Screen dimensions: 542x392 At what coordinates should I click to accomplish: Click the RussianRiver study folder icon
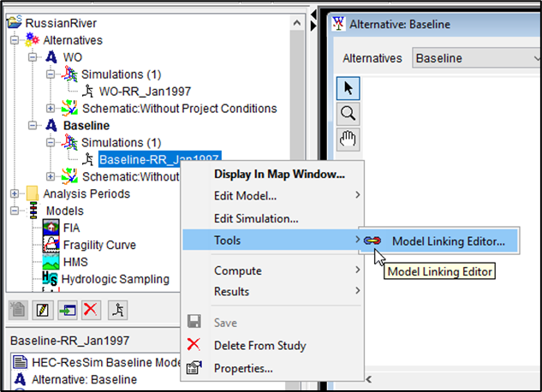15,22
